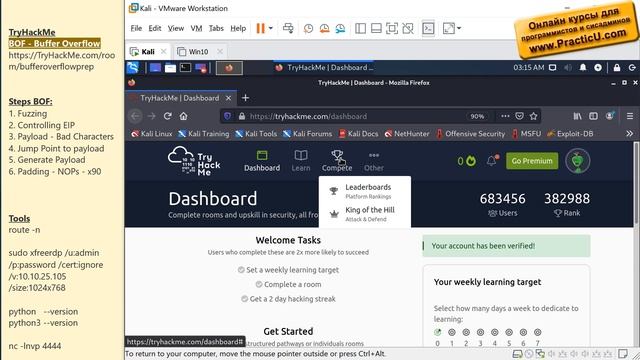Open the Kali applications menu dragon icon
Viewport: 640px width, 360px height.
(133, 67)
